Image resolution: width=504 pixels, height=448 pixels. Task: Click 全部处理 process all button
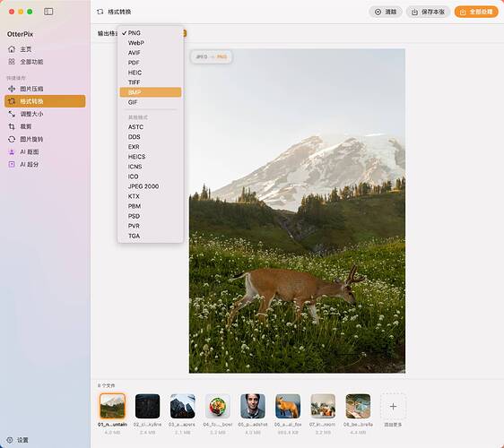coord(476,12)
